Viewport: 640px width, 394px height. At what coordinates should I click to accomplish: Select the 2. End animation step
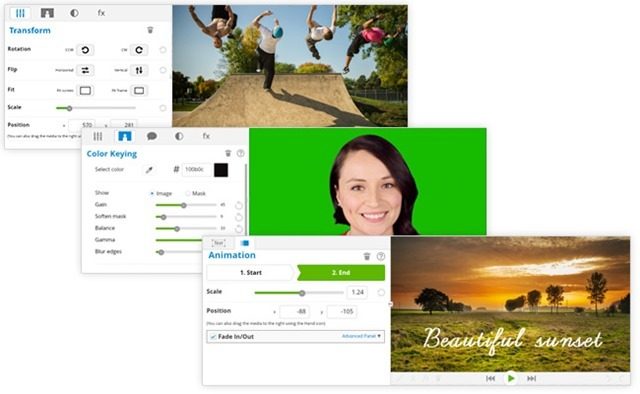(x=341, y=272)
